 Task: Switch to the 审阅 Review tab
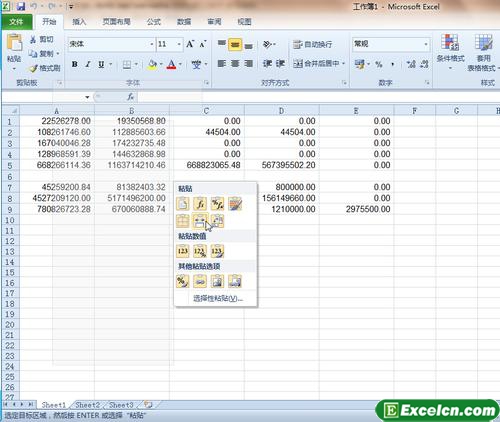[214, 22]
